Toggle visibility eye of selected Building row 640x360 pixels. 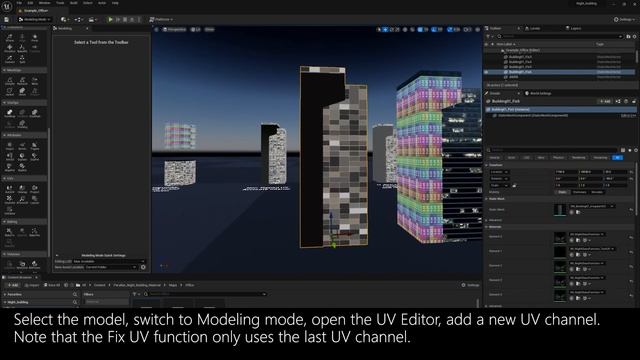point(486,72)
